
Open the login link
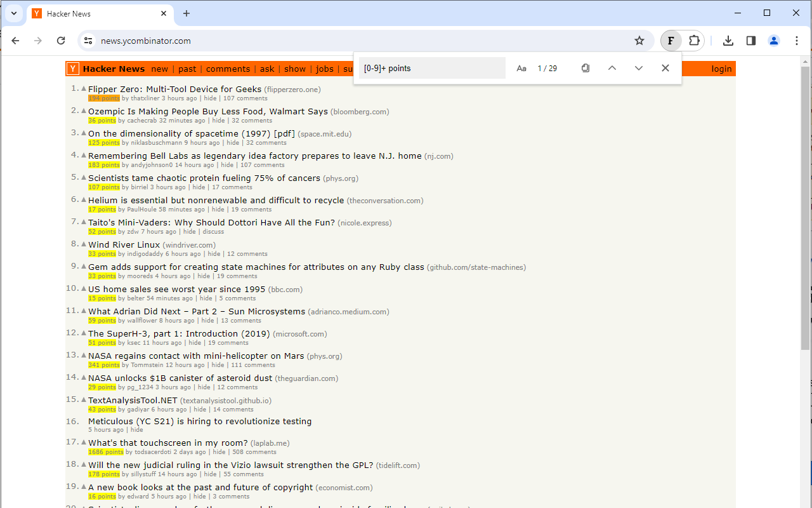click(721, 69)
